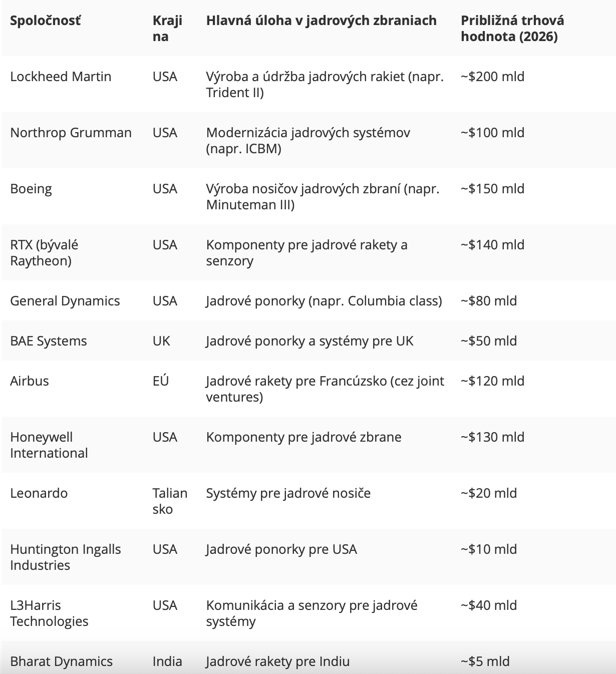Click the L3Harris Technologies cell
The image size is (616, 674).
(x=49, y=613)
